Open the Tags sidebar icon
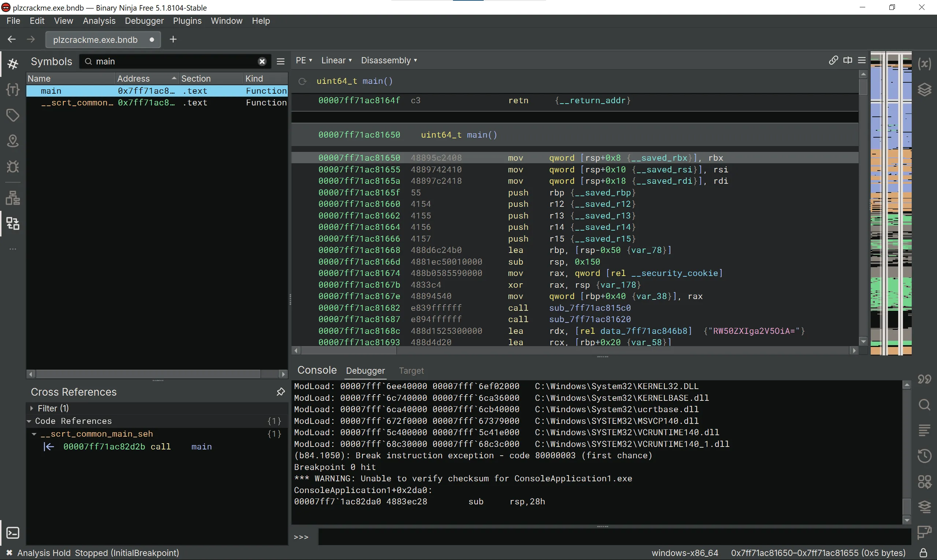 tap(13, 115)
